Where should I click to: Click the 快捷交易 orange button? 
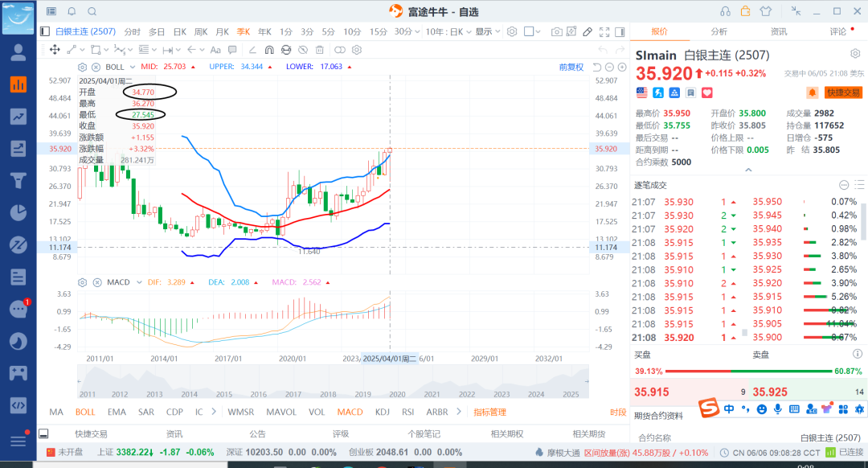click(844, 92)
